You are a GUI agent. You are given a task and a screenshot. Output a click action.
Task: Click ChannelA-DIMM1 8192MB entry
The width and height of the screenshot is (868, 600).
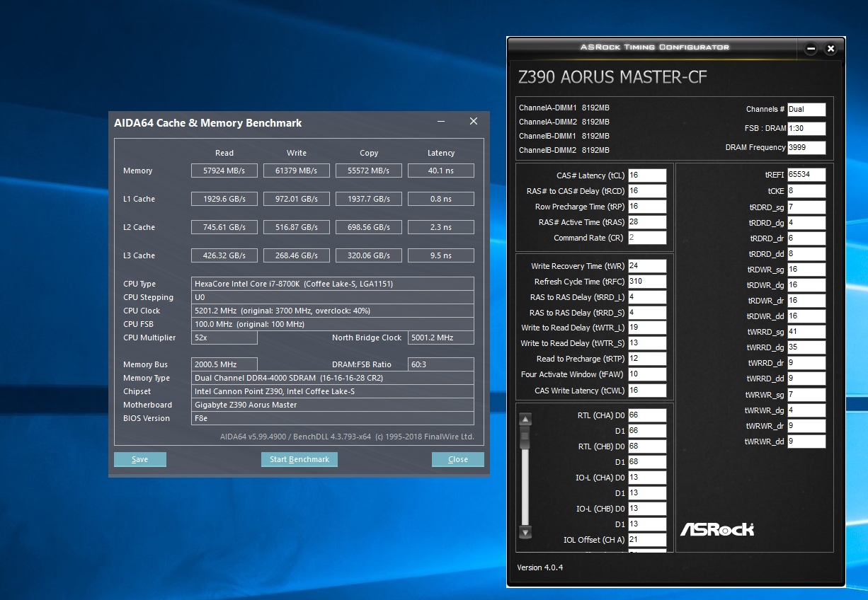pyautogui.click(x=564, y=108)
